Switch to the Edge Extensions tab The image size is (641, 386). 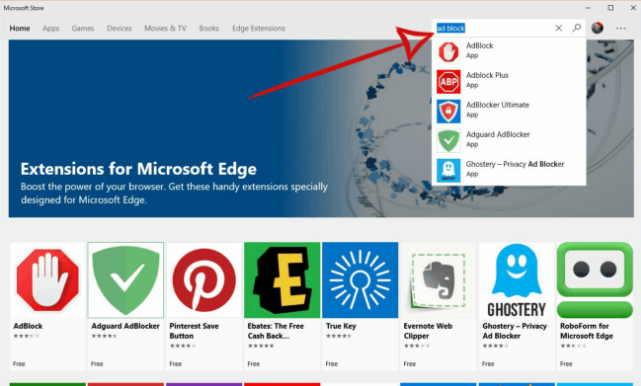pyautogui.click(x=258, y=28)
